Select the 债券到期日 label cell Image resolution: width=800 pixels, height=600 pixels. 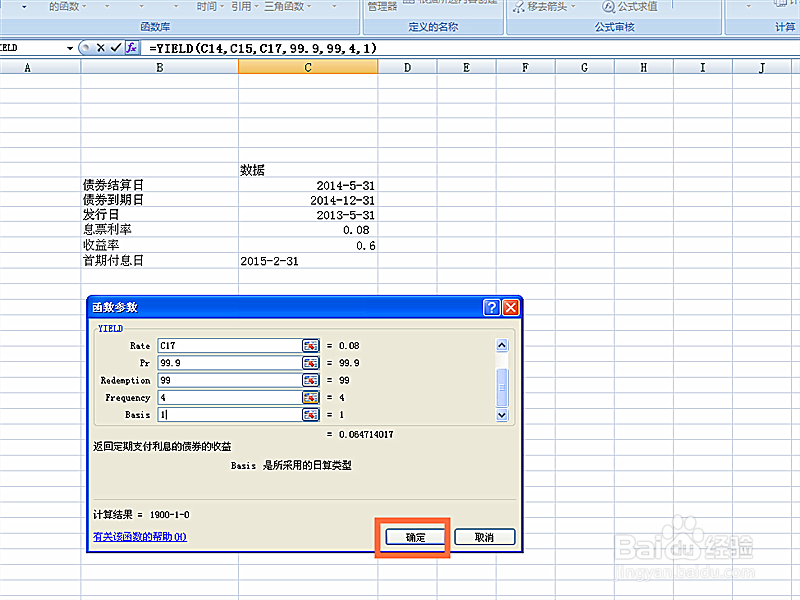159,200
